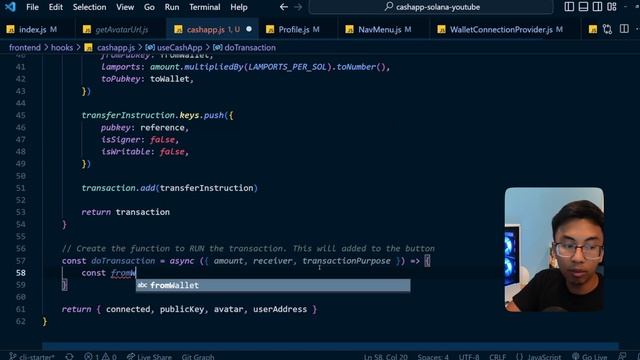Click 'transactionPurpose' parameter in line 57
This screenshot has height=360, width=640.
point(346,260)
